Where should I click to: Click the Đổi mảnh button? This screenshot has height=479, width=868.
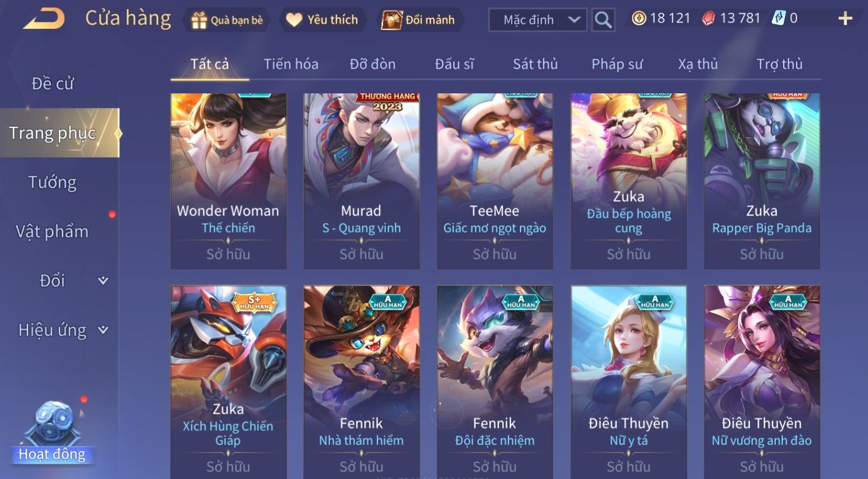[421, 20]
